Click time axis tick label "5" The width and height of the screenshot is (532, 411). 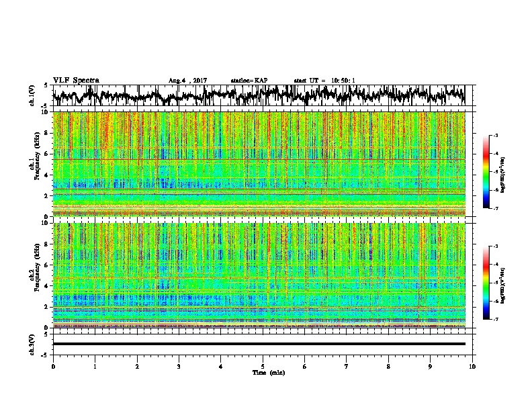point(263,367)
